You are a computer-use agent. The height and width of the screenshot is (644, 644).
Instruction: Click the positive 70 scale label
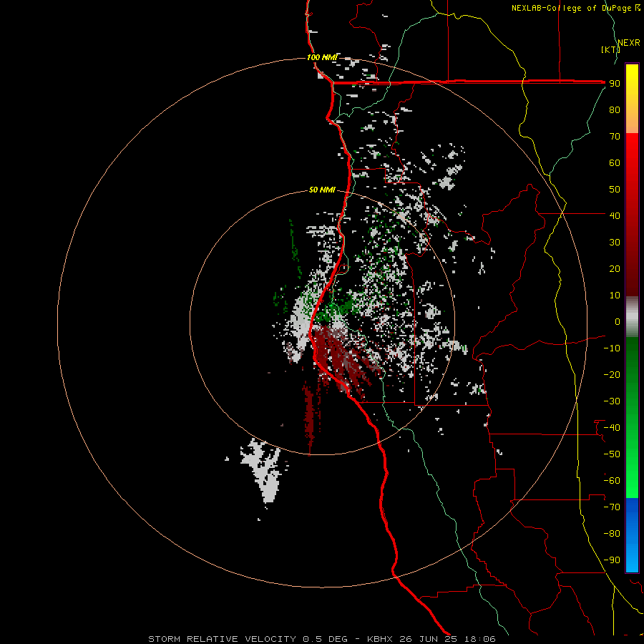coord(615,137)
